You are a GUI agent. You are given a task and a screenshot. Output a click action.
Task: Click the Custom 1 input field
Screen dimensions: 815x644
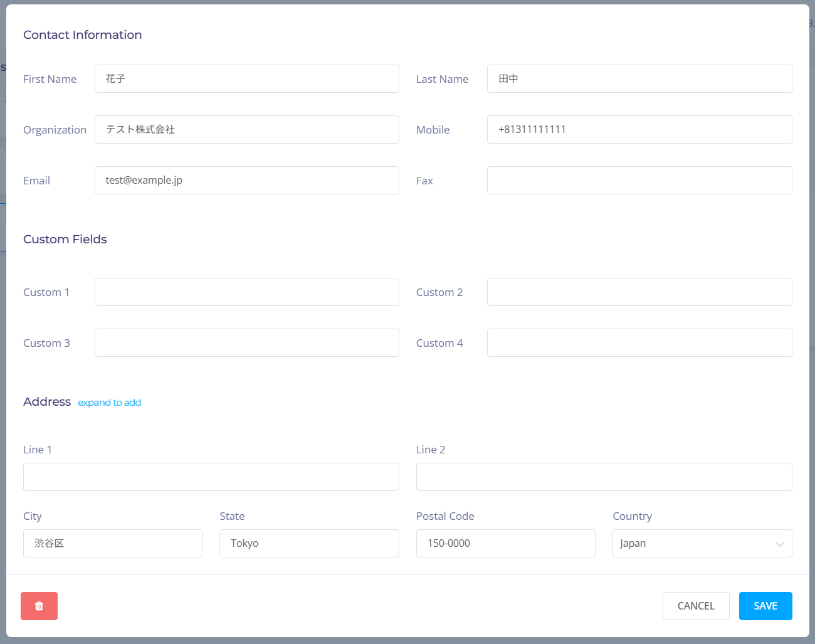point(247,292)
